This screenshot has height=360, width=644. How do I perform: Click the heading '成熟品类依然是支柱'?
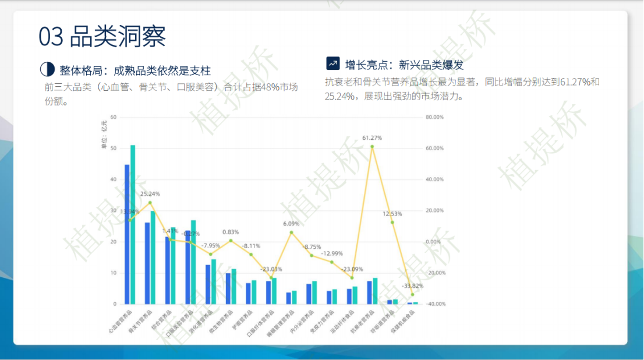pos(162,70)
